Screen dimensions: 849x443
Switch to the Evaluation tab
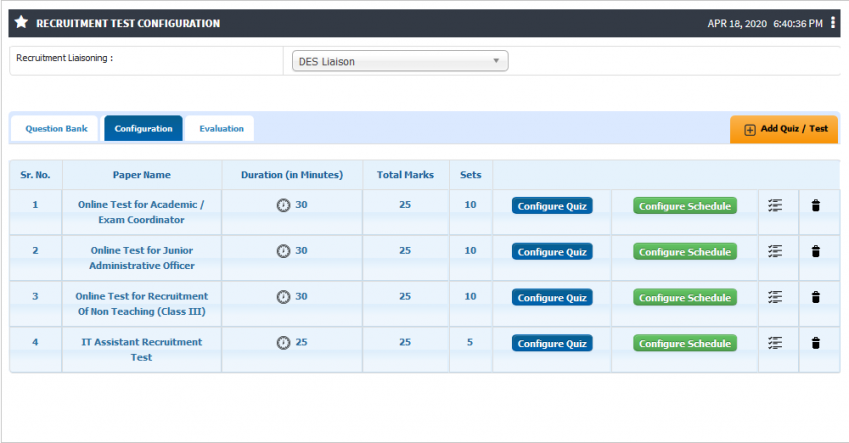click(221, 129)
